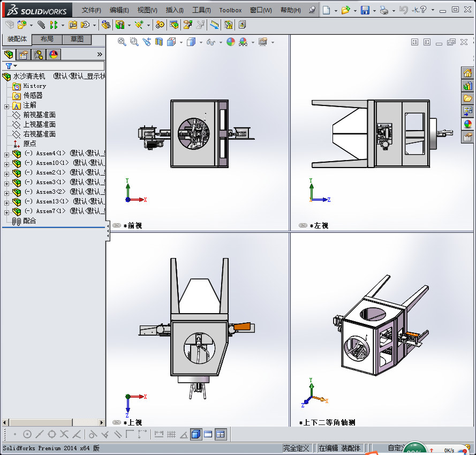Open the DisplayManager tab

(x=54, y=55)
